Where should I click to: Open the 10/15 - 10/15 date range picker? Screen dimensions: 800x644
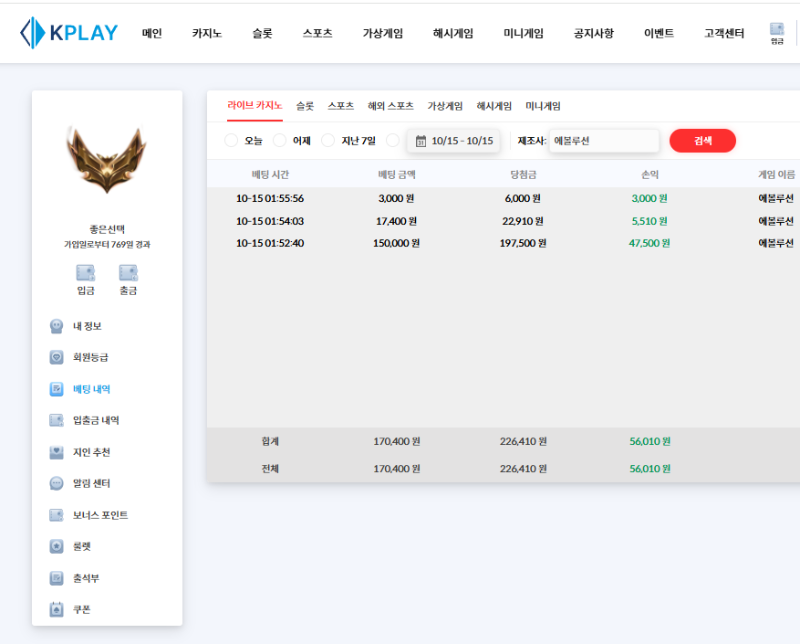pos(454,141)
